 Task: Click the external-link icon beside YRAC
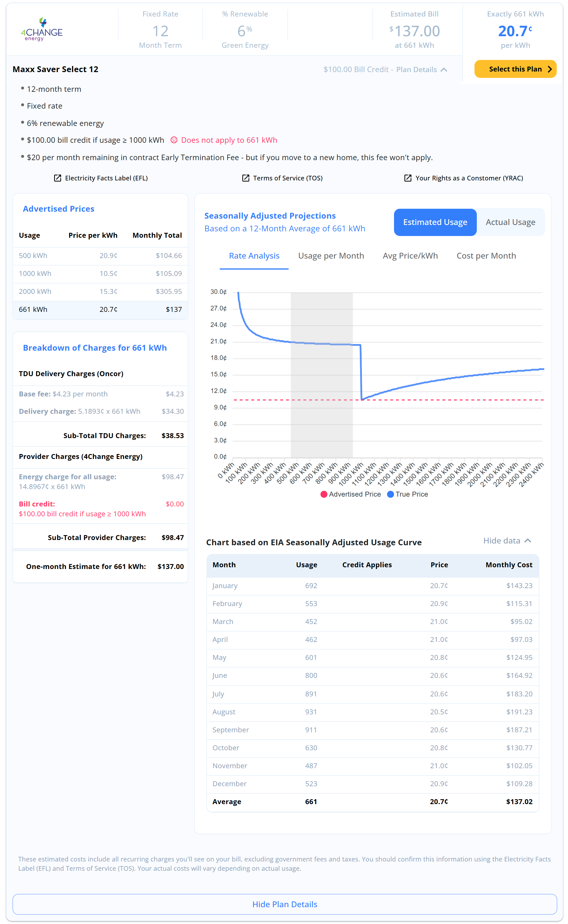click(408, 178)
